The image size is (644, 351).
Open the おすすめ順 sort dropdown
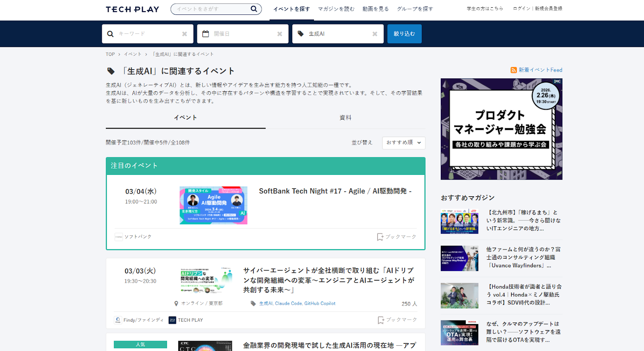pyautogui.click(x=403, y=143)
